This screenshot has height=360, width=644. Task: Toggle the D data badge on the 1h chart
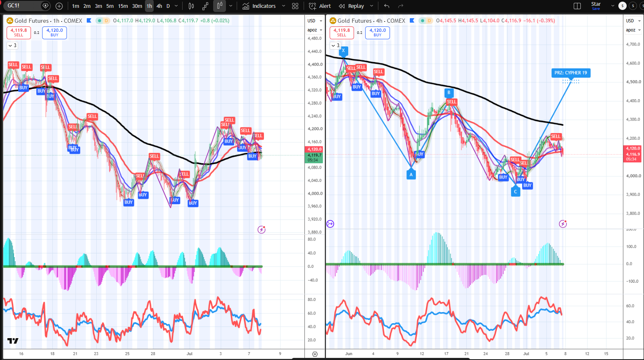point(106,21)
